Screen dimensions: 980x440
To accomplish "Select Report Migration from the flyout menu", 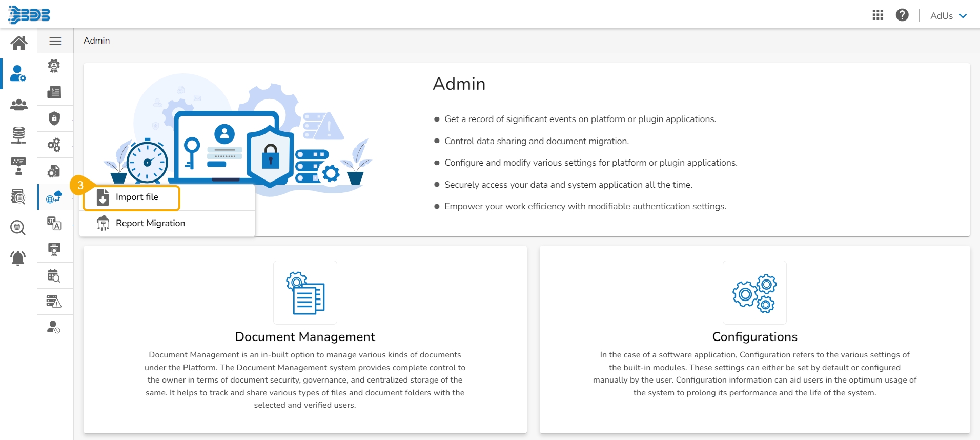I will [x=167, y=224].
